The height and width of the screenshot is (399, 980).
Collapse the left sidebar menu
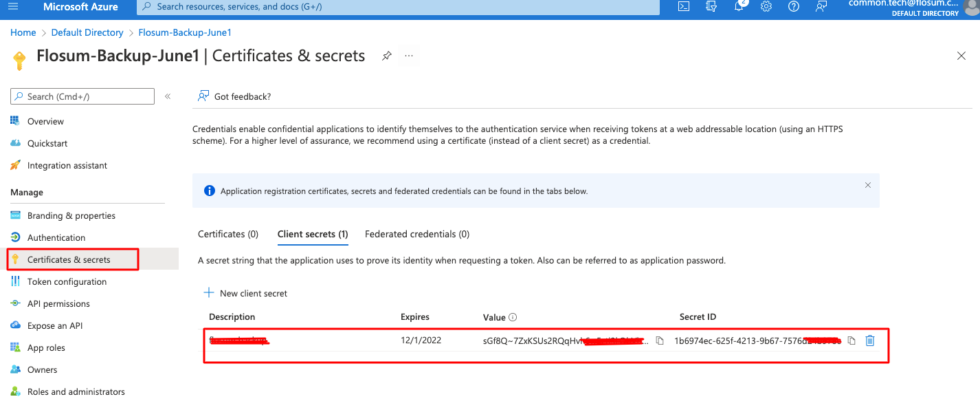168,96
